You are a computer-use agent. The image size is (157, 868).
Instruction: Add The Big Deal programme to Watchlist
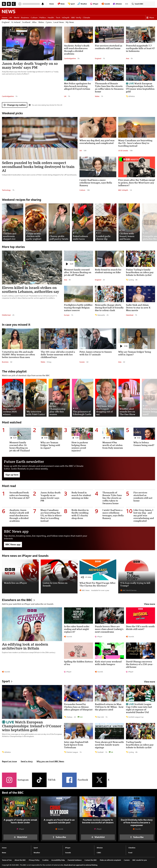pos(98,837)
